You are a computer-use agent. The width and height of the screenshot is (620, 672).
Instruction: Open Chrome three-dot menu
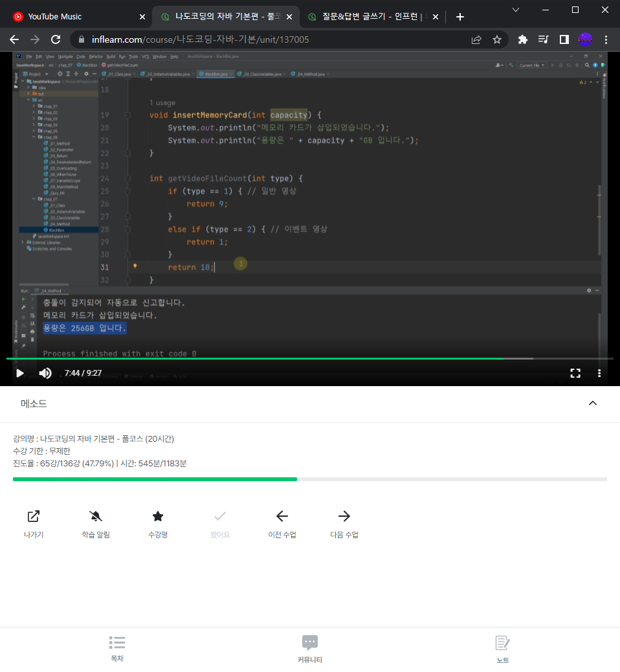click(x=606, y=39)
